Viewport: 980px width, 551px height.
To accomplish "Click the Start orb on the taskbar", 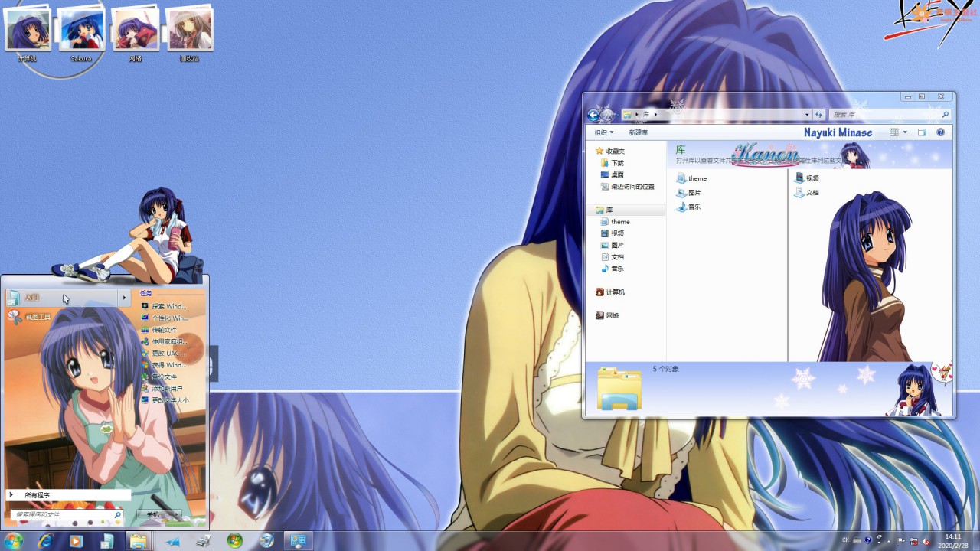I will [x=14, y=541].
